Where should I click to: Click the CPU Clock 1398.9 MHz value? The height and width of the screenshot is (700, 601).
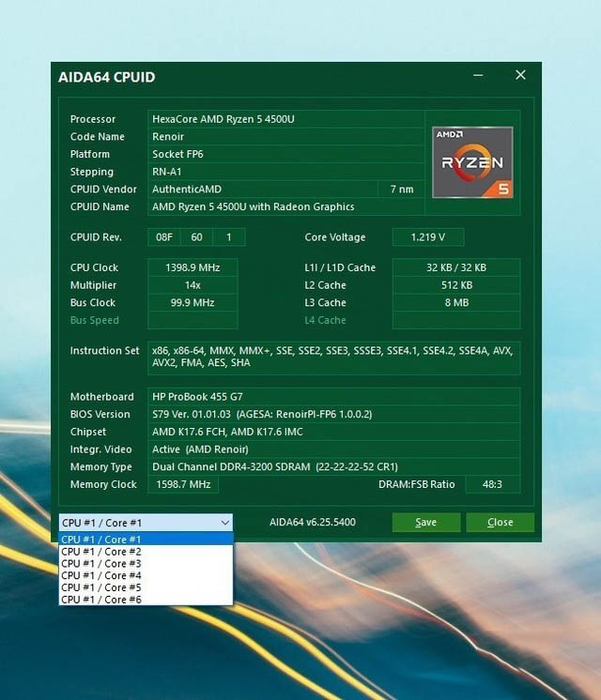pyautogui.click(x=193, y=267)
